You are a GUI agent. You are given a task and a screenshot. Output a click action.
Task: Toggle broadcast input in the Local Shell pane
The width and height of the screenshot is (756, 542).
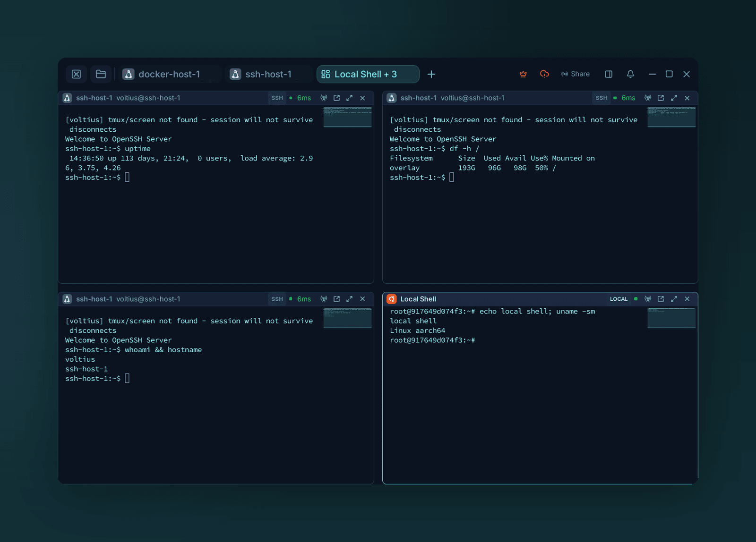click(x=648, y=299)
